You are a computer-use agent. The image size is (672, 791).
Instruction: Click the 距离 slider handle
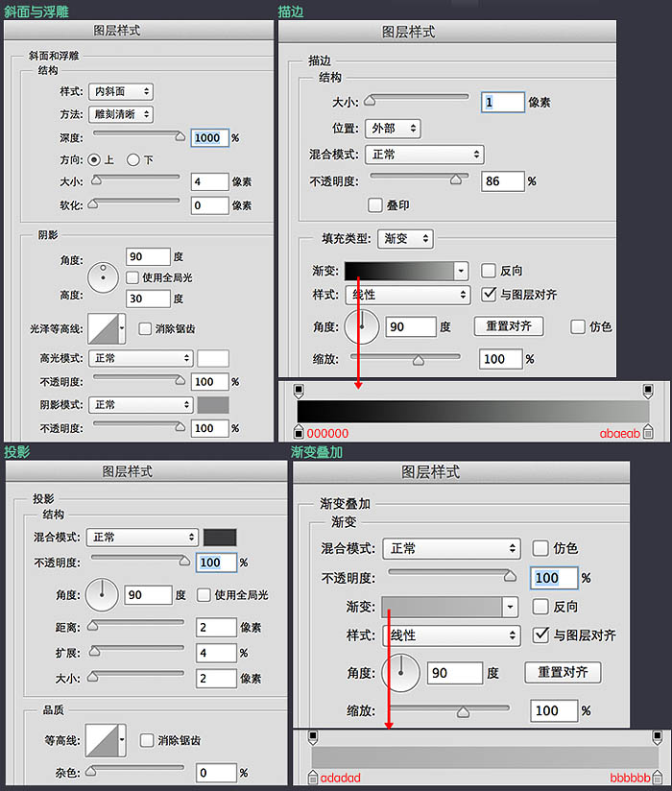(x=92, y=626)
